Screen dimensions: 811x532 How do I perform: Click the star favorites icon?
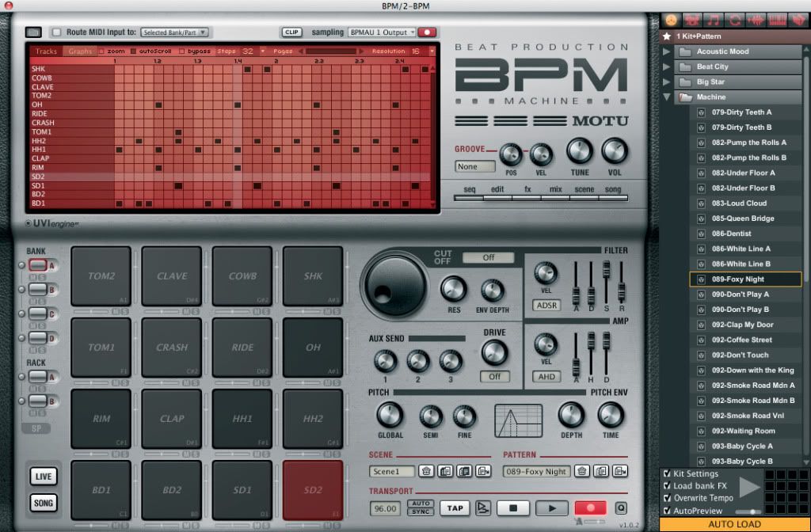667,36
